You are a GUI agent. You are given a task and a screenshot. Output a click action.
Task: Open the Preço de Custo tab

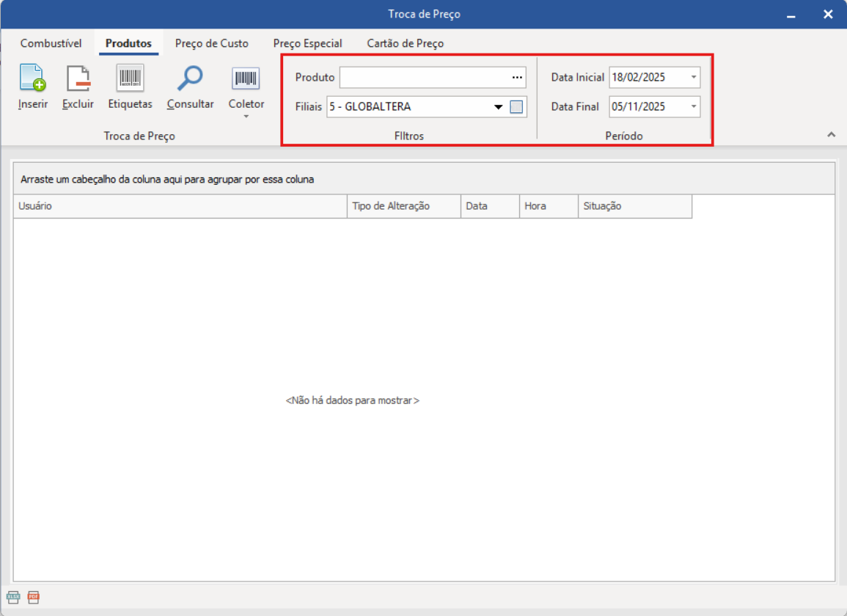click(x=211, y=43)
